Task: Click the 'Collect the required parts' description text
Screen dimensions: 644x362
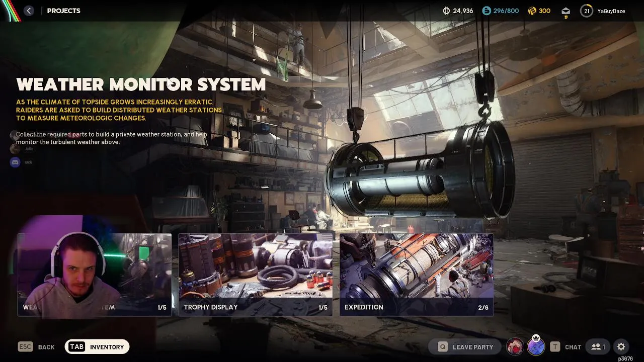Action: [x=111, y=138]
